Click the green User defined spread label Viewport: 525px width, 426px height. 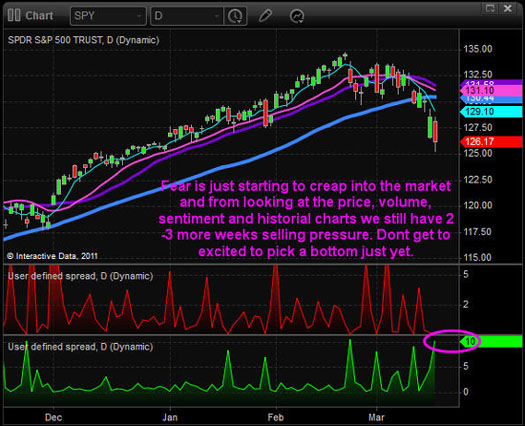pyautogui.click(x=80, y=347)
